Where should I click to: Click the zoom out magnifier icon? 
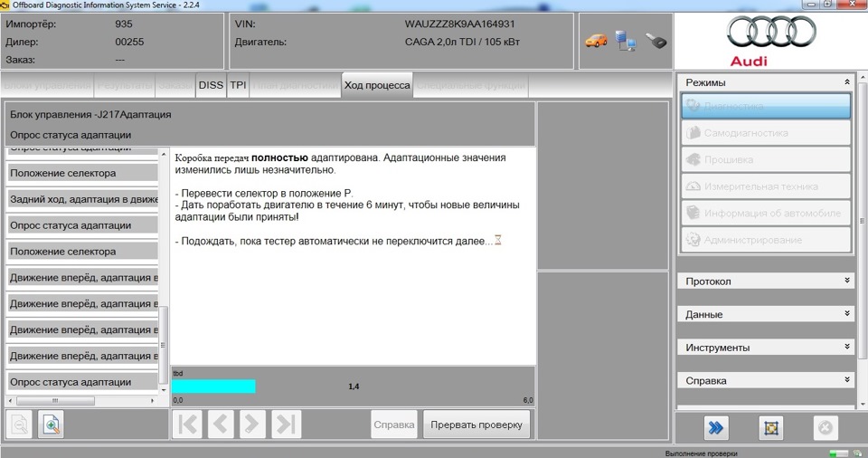[x=20, y=425]
